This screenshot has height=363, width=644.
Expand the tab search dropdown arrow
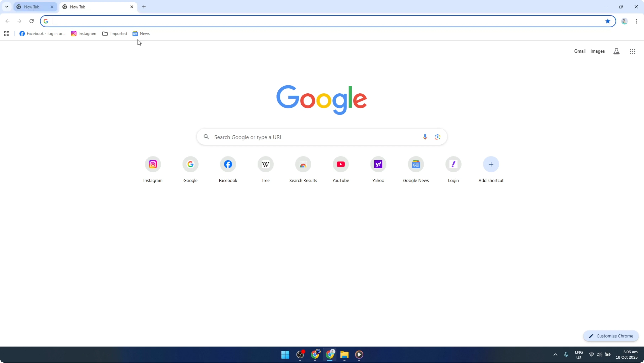7,7
